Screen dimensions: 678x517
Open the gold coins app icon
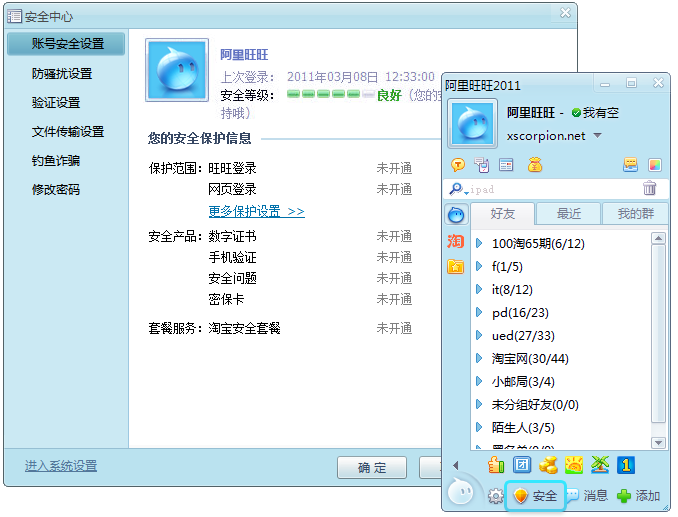[548, 465]
